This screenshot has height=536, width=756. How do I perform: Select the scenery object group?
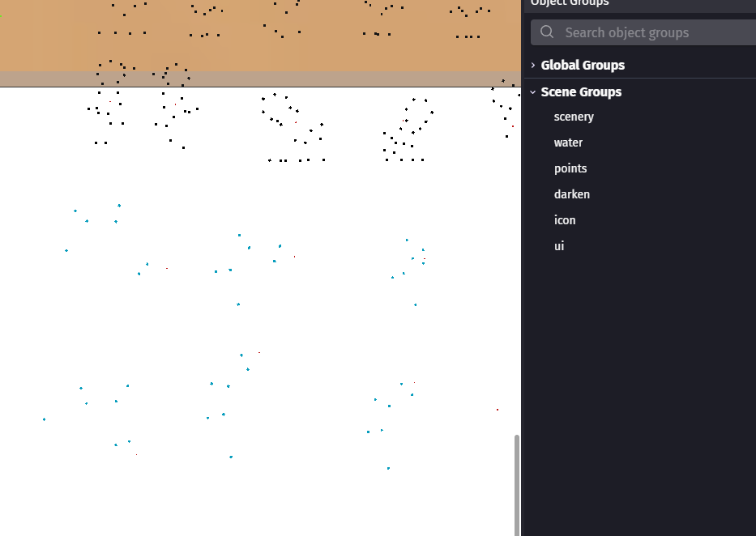(574, 117)
